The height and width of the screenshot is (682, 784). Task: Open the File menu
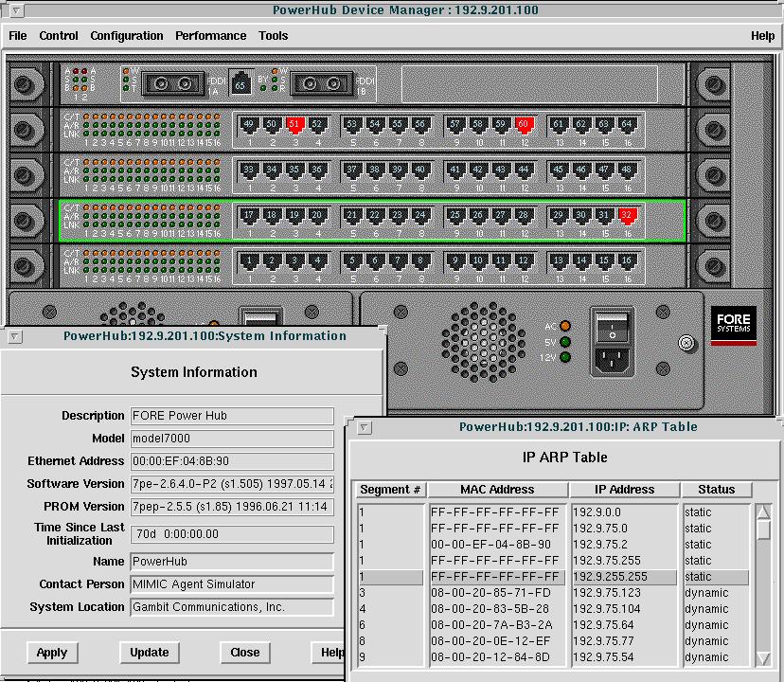[x=17, y=36]
